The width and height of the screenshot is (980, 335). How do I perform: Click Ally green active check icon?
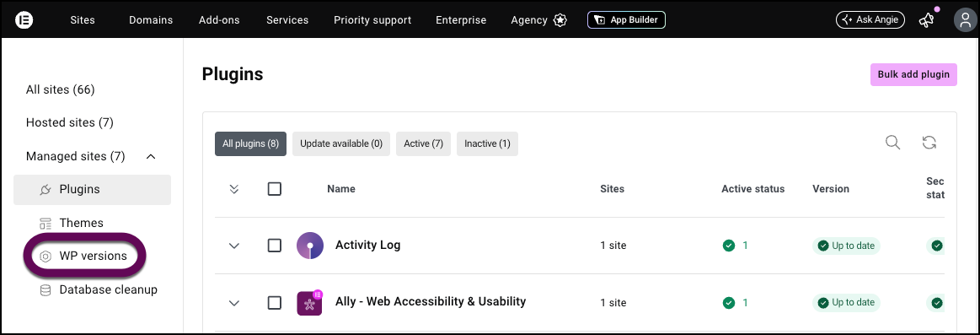pos(728,303)
